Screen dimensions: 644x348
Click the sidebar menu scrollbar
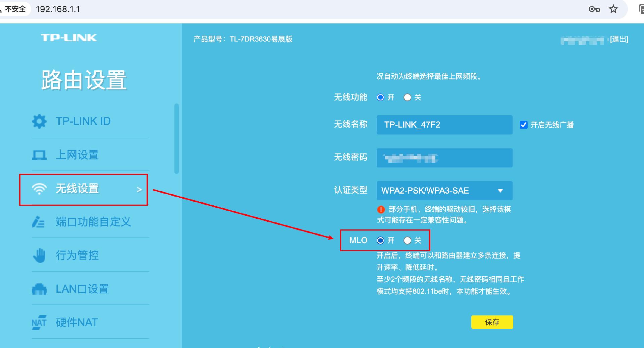click(x=176, y=139)
